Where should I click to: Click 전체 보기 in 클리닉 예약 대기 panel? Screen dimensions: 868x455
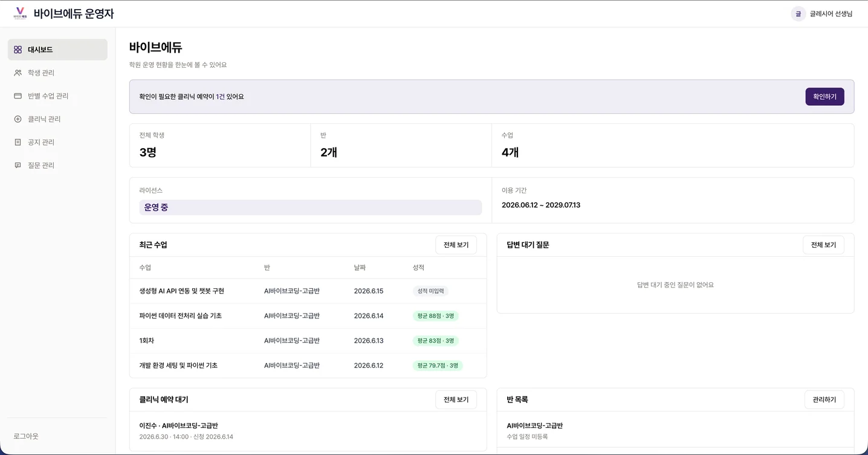pyautogui.click(x=456, y=399)
